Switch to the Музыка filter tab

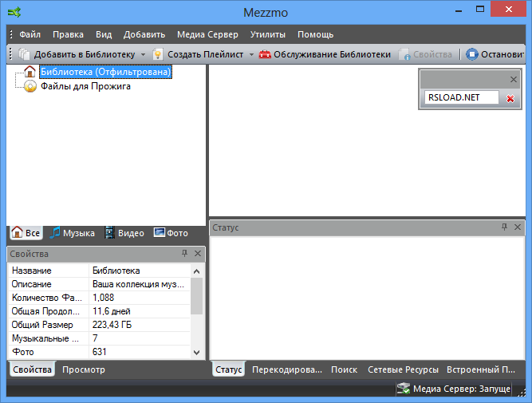click(x=72, y=233)
